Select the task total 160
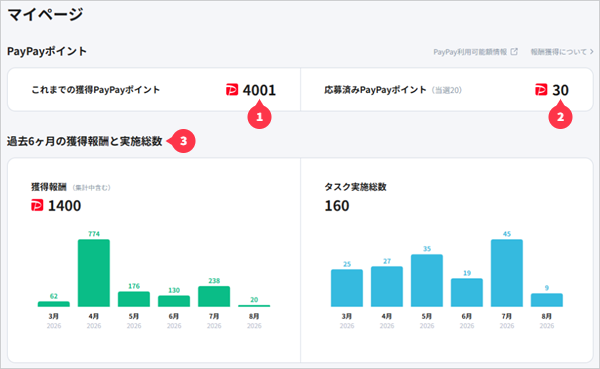Viewport: 600px width, 369px height. 337,206
